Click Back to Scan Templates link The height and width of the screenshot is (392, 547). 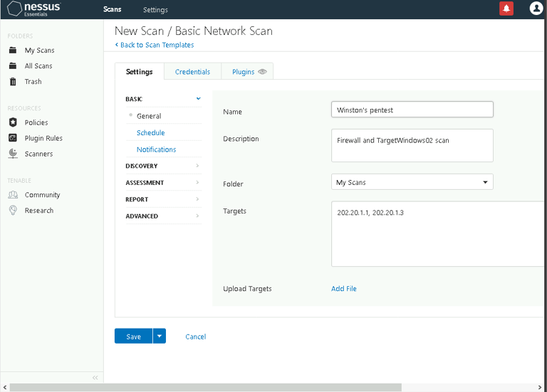[x=155, y=45]
